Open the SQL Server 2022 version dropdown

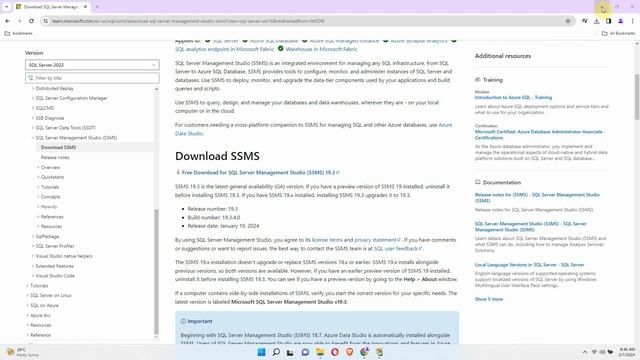click(92, 65)
